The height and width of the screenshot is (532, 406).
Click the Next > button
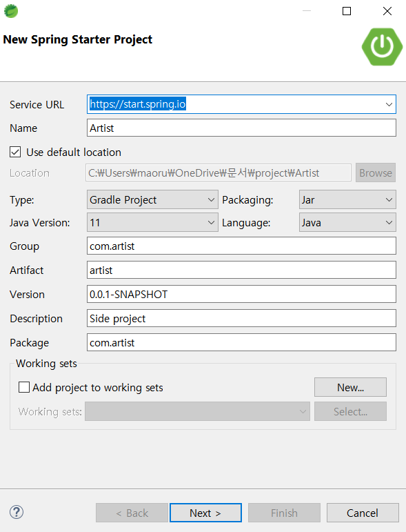point(205,513)
